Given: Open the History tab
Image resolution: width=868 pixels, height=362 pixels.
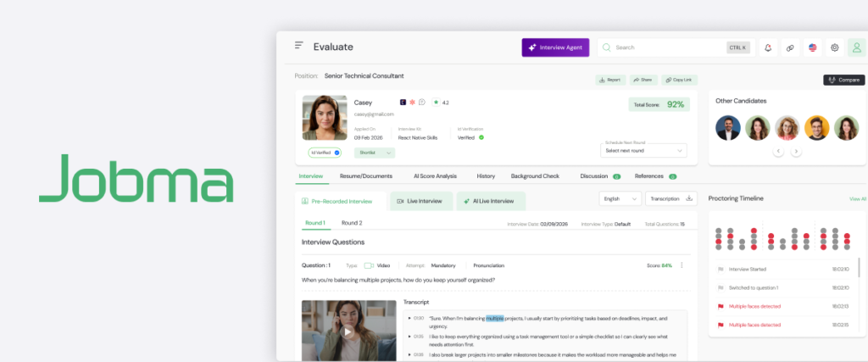Looking at the screenshot, I should tap(486, 176).
